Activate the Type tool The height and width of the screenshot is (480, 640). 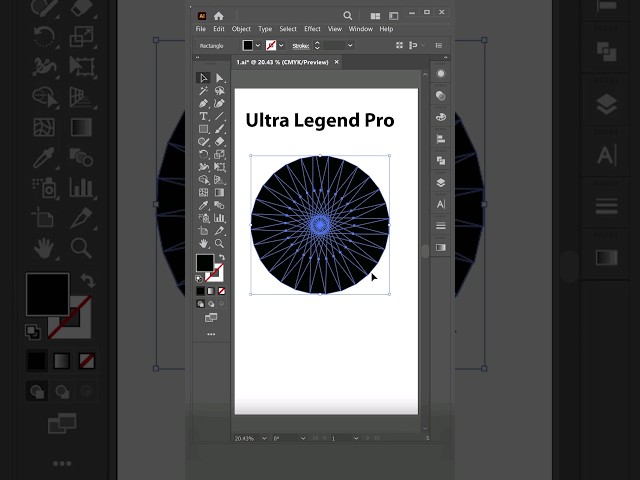click(203, 116)
